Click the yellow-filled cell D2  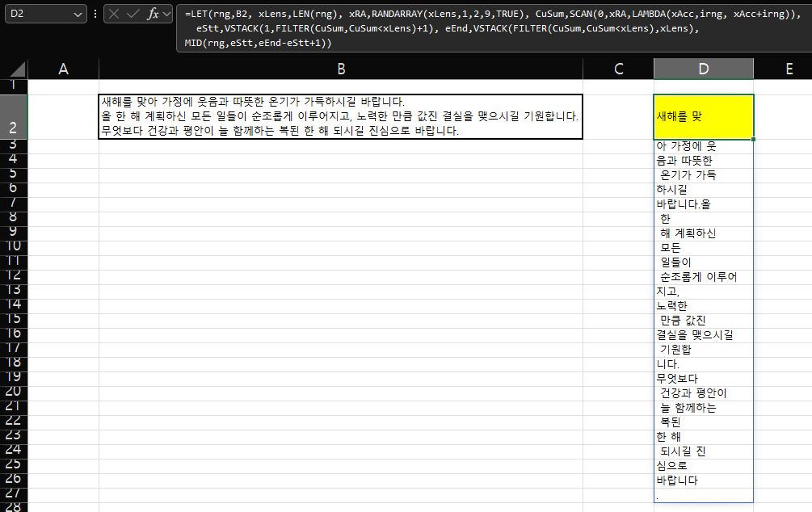coord(703,116)
